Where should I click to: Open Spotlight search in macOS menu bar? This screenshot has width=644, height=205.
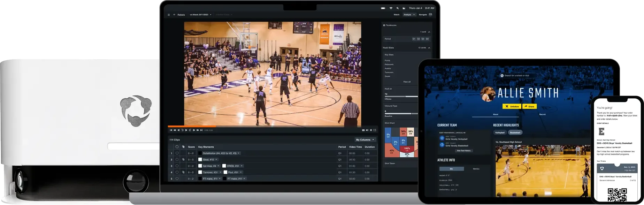click(397, 8)
